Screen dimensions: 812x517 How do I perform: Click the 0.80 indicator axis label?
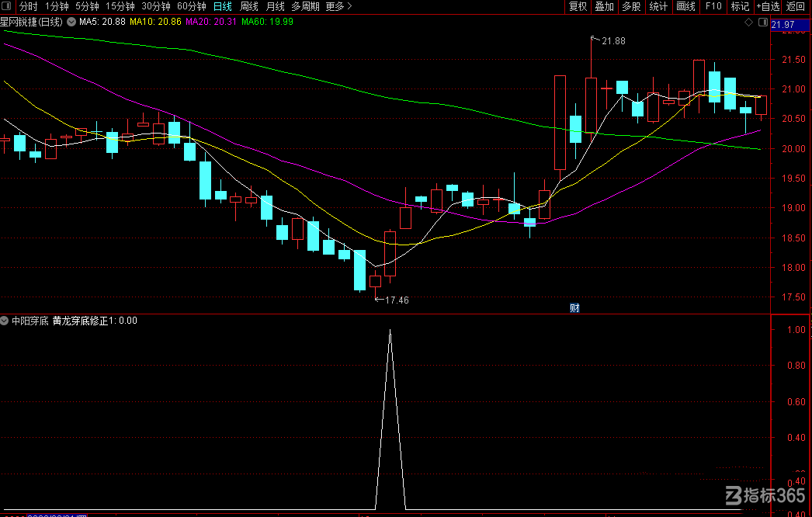(x=796, y=365)
